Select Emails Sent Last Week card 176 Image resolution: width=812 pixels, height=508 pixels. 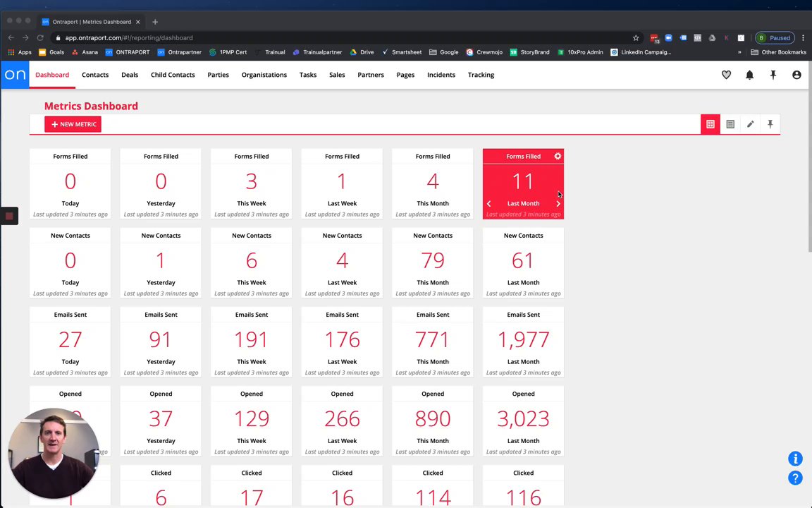coord(342,342)
